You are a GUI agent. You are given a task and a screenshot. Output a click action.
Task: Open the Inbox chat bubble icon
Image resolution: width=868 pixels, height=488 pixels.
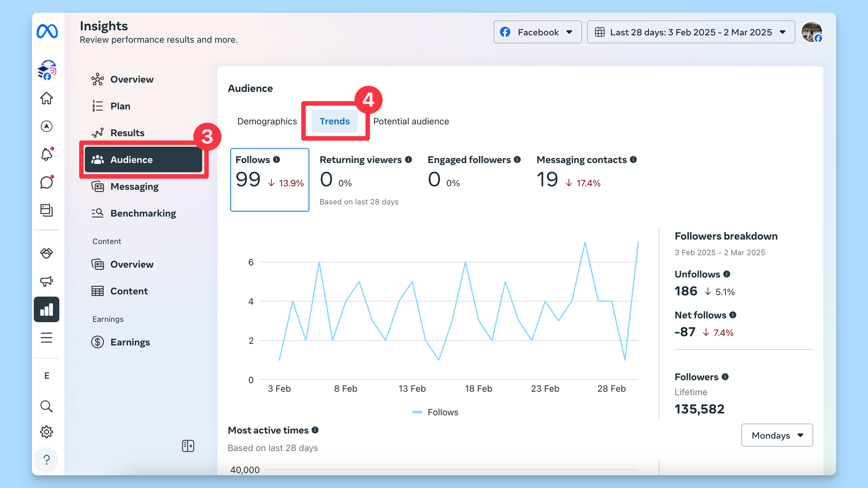click(46, 182)
